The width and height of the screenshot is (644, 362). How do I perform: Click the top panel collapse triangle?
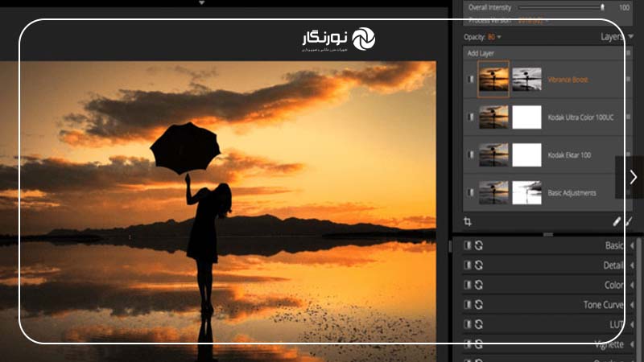pyautogui.click(x=202, y=2)
